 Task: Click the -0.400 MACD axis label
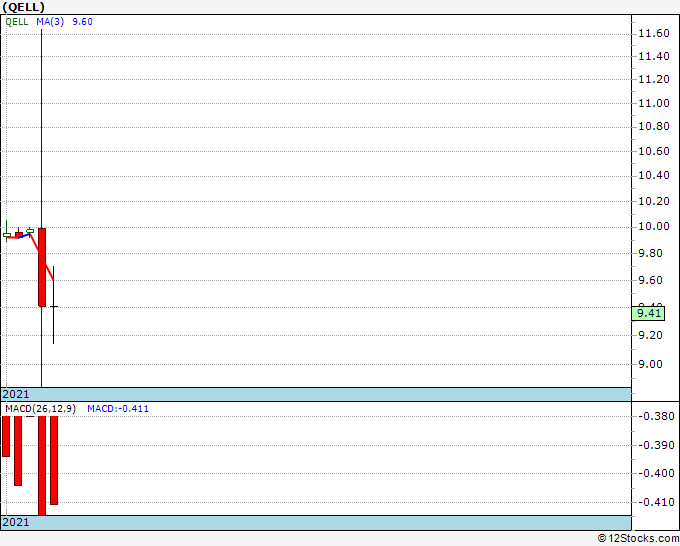tap(656, 474)
